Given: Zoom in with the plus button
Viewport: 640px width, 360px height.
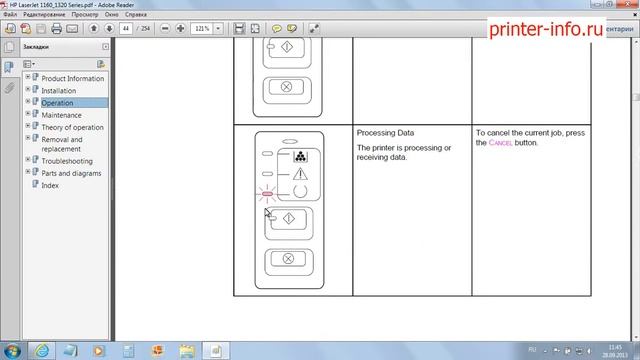Looking at the screenshot, I should 180,29.
